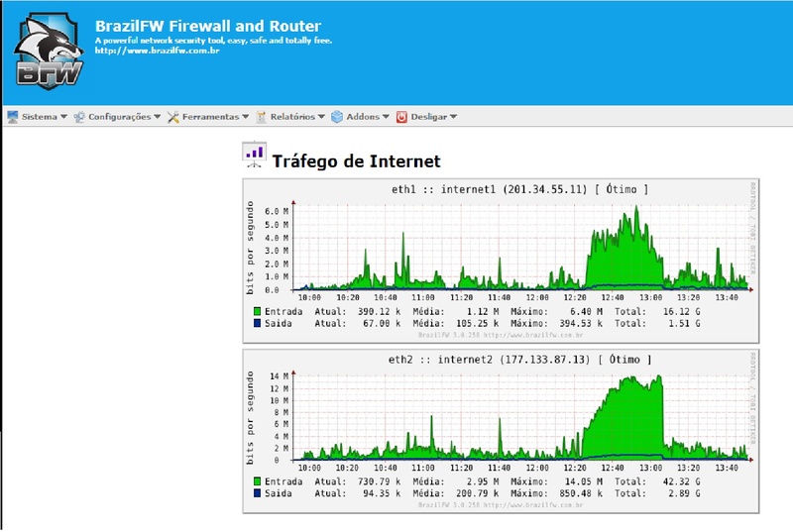Expand the Addons dropdown arrow
Screen dimensions: 793x532
(x=386, y=117)
